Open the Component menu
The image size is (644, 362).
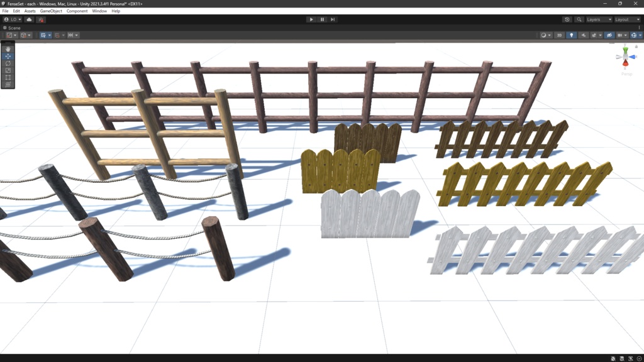click(x=77, y=11)
